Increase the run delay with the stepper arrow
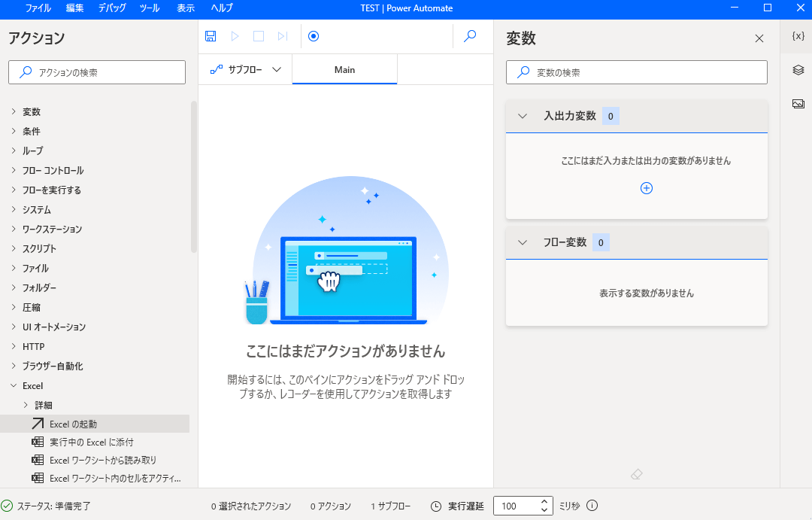Viewport: 812px width, 520px height. (x=544, y=501)
